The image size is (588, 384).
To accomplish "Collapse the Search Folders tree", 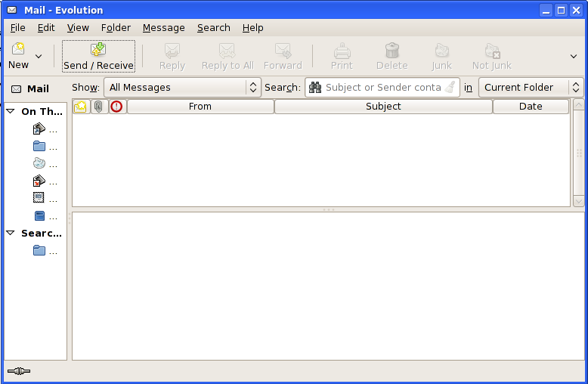I will point(11,234).
